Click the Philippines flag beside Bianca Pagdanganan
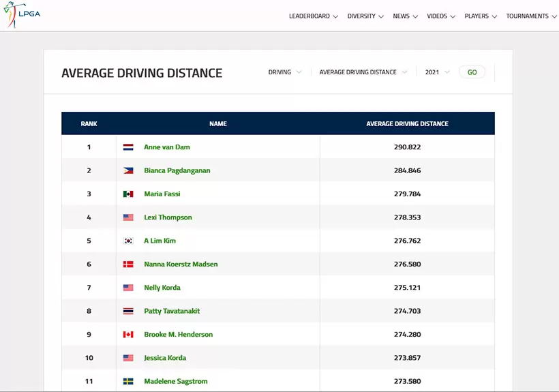 pyautogui.click(x=128, y=170)
